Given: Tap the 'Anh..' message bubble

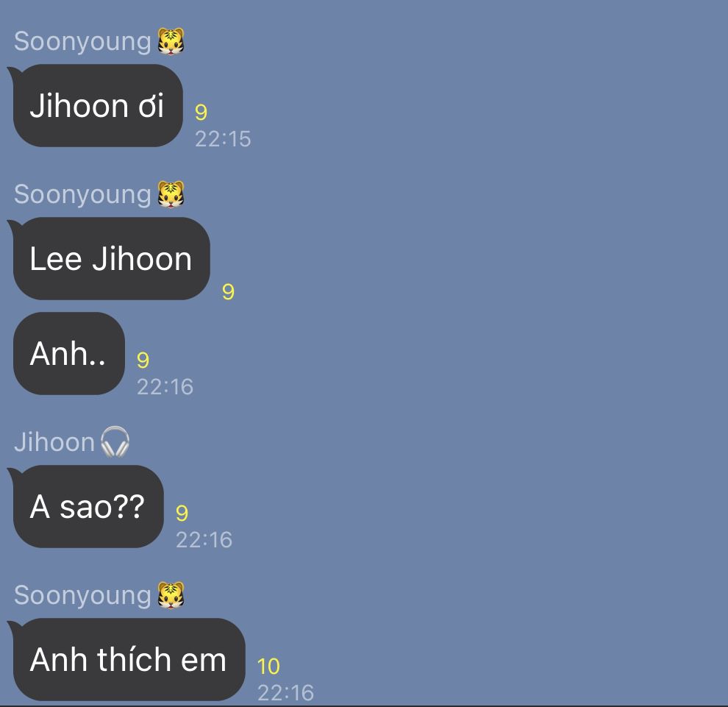Looking at the screenshot, I should pyautogui.click(x=69, y=353).
